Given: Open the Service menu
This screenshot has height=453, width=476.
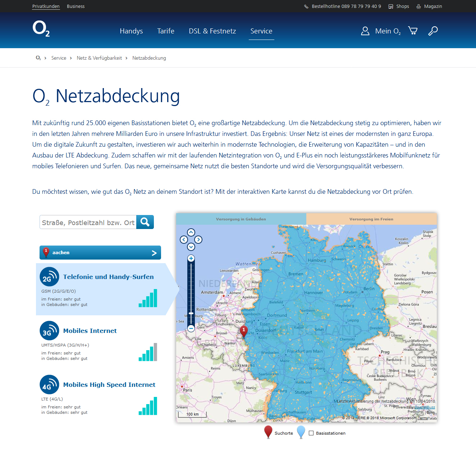Looking at the screenshot, I should pos(261,31).
